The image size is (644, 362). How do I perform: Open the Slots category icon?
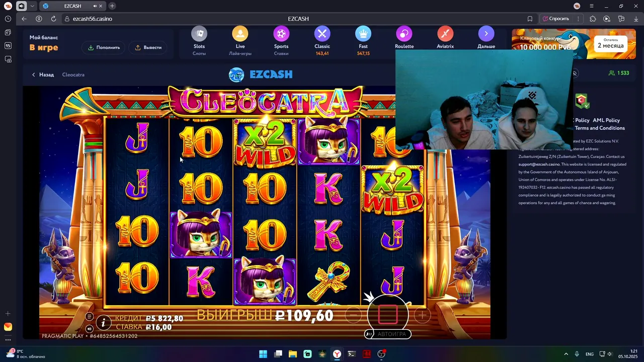199,34
